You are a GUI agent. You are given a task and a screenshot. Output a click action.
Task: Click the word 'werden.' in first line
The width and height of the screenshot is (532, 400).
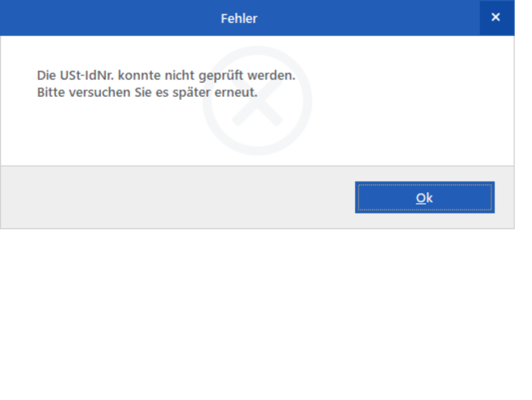[271, 75]
